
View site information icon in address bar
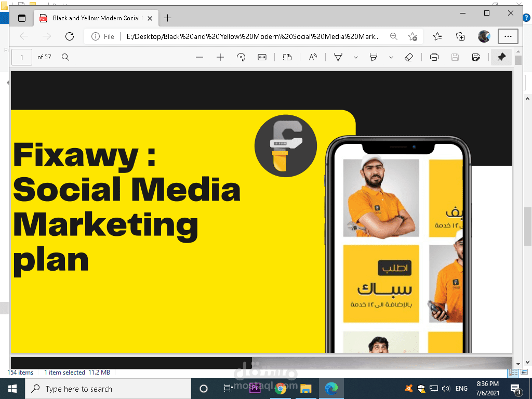pyautogui.click(x=96, y=36)
